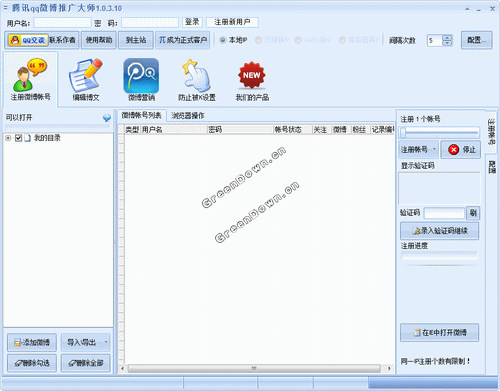Viewport: 500px width, 391px height.
Task: Click the 帐号状态 column header
Action: pyautogui.click(x=293, y=129)
